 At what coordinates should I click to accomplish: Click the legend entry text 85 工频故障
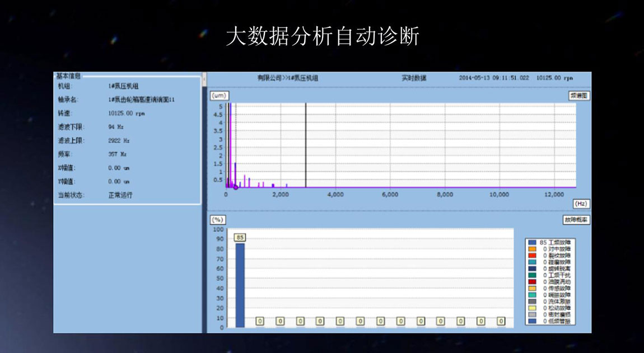point(555,243)
